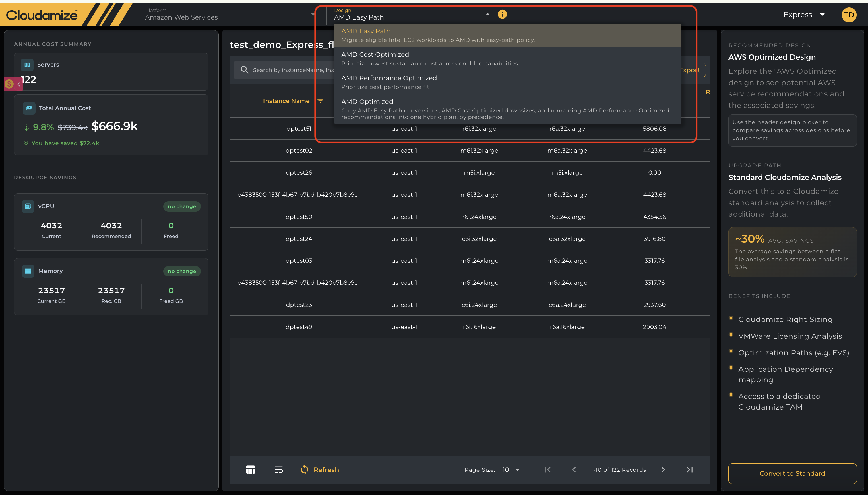Go to the next page

(663, 469)
